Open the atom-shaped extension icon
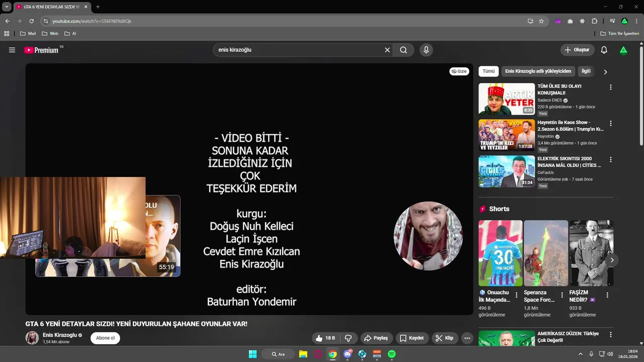The width and height of the screenshot is (644, 362). pyautogui.click(x=582, y=21)
